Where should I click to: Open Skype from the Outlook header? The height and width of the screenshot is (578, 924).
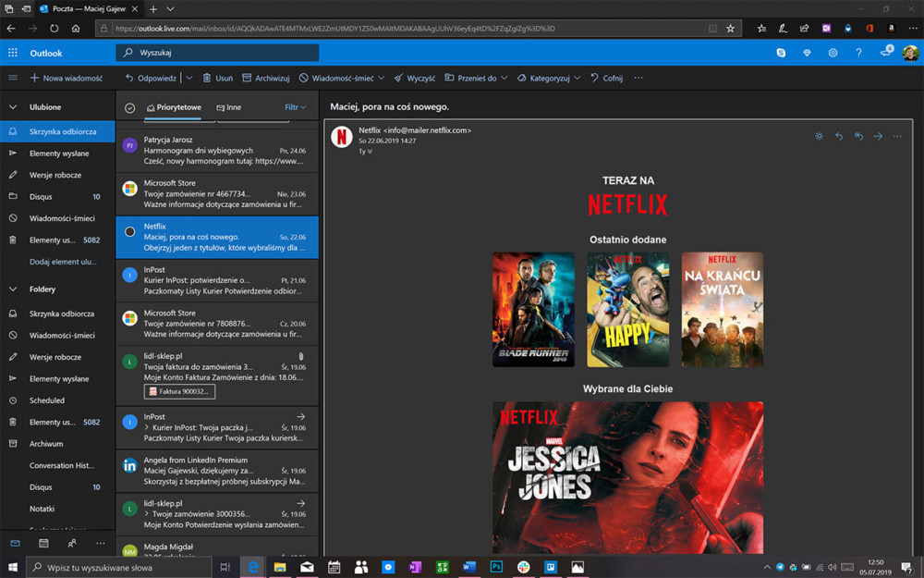781,53
